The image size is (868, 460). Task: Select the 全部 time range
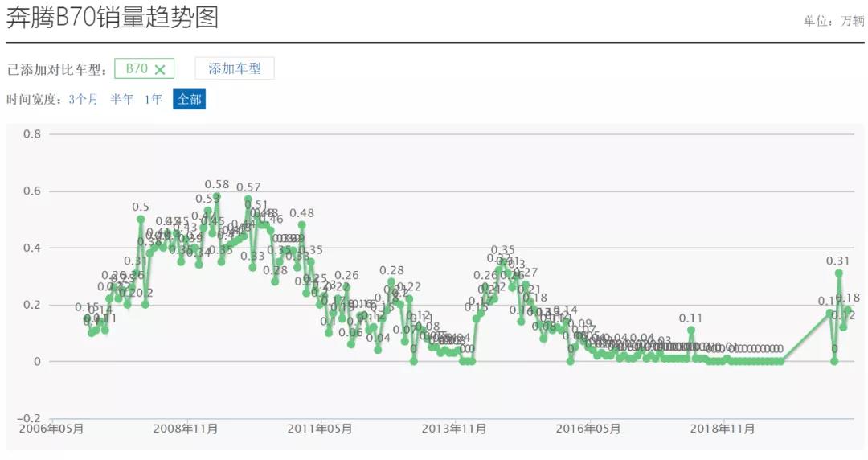click(x=190, y=99)
